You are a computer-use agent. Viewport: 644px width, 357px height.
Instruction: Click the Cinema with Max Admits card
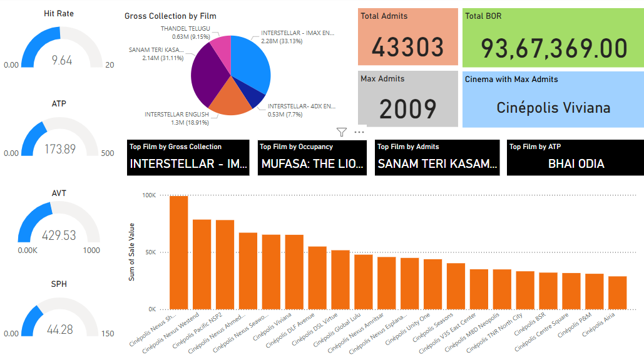click(x=553, y=100)
